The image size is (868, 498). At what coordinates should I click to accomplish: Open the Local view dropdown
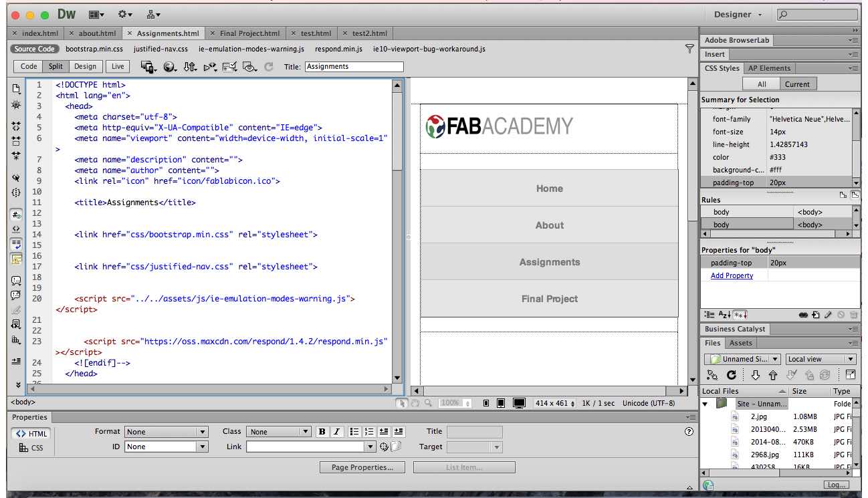821,359
